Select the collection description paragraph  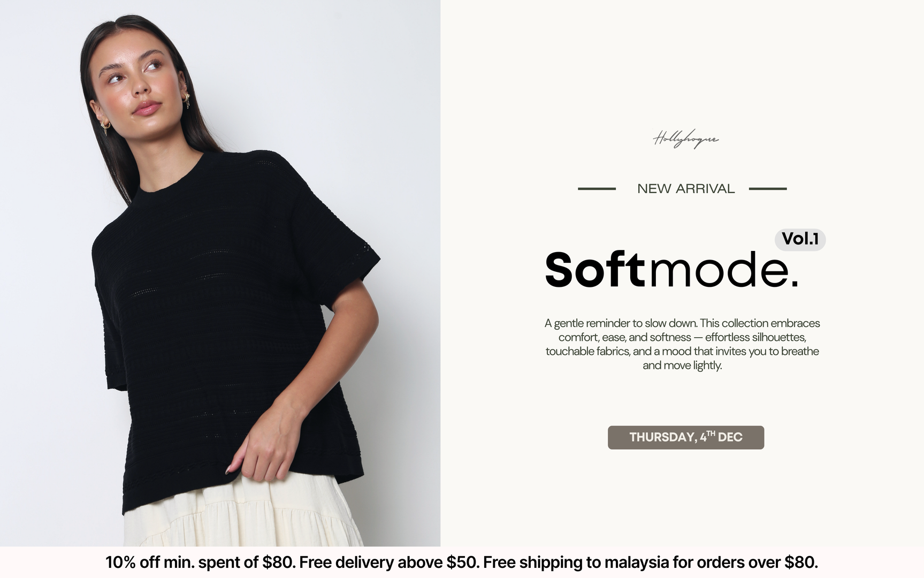pos(682,344)
